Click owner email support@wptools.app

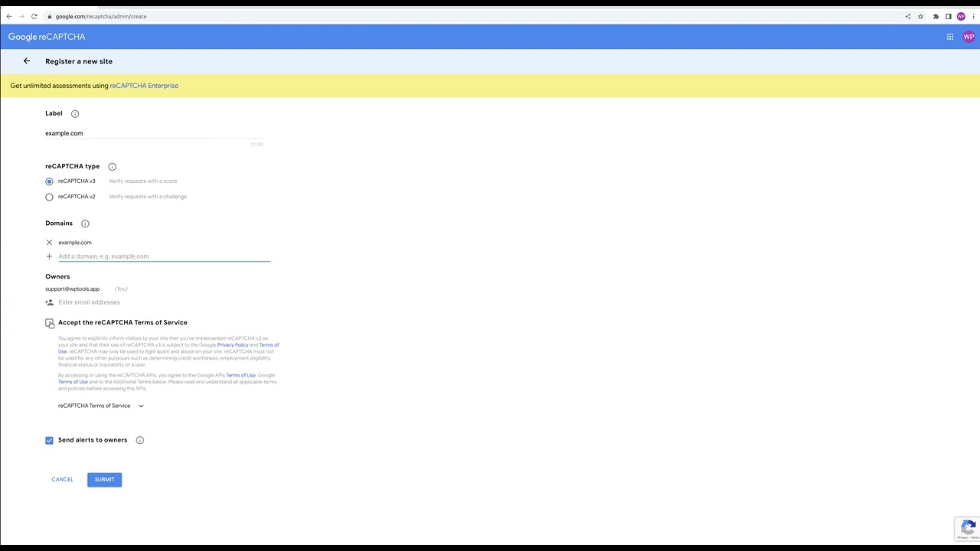click(73, 289)
